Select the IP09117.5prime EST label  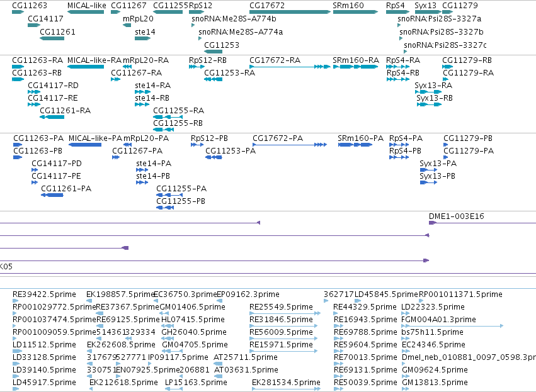[178, 357]
